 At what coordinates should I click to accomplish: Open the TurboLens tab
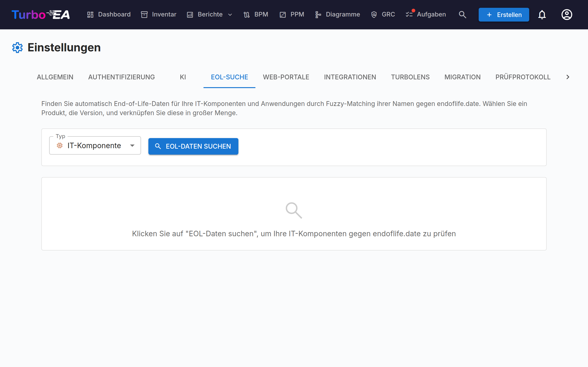pyautogui.click(x=410, y=77)
